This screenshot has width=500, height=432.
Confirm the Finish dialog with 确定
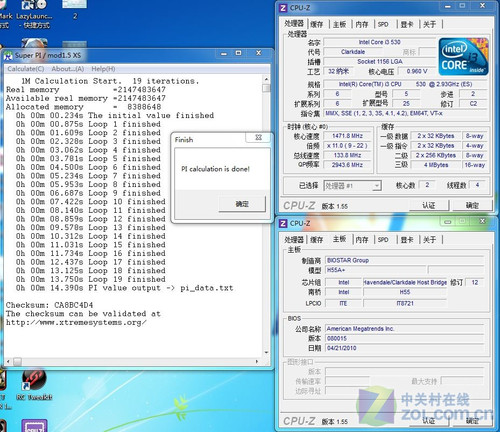point(242,204)
